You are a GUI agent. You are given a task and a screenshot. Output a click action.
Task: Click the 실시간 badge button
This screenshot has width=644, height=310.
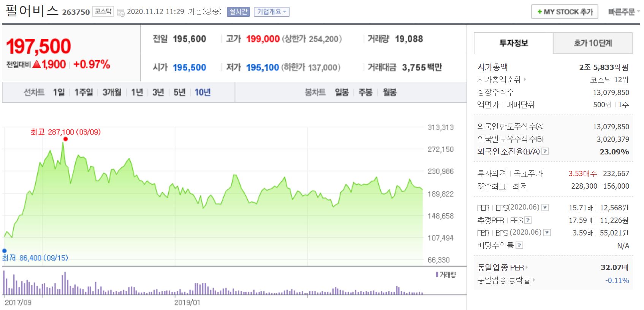[x=238, y=12]
